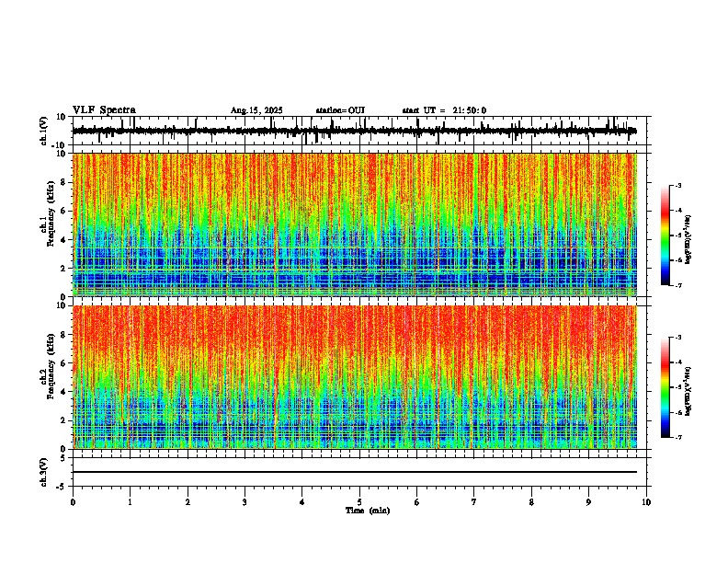Viewport: 728px width, 563px height.
Task: Click the ch.2 spectrogram '6' kHz tick label
Action: pos(64,363)
